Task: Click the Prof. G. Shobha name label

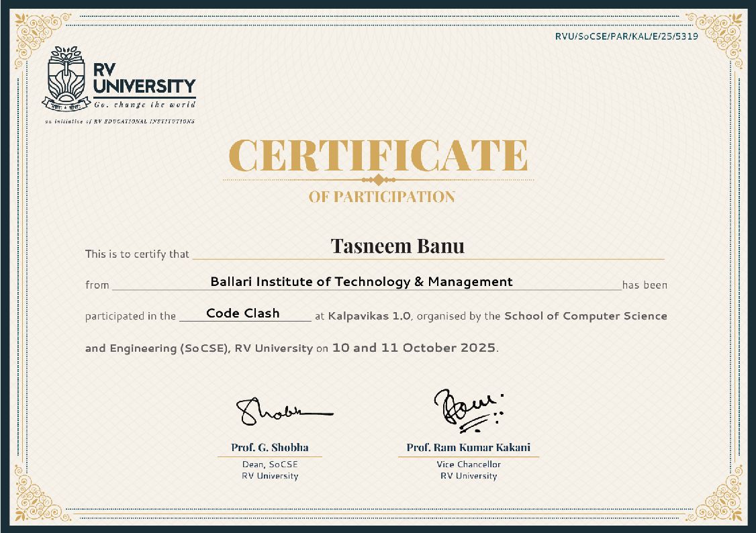Action: [269, 447]
